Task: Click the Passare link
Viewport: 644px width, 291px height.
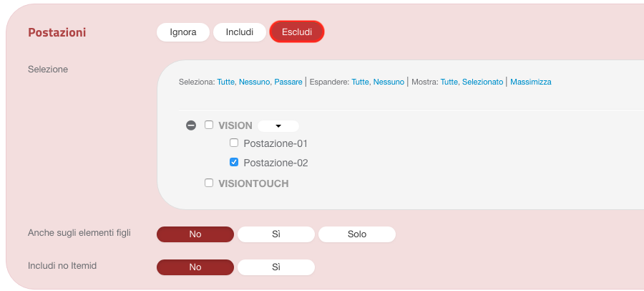Action: pyautogui.click(x=288, y=82)
